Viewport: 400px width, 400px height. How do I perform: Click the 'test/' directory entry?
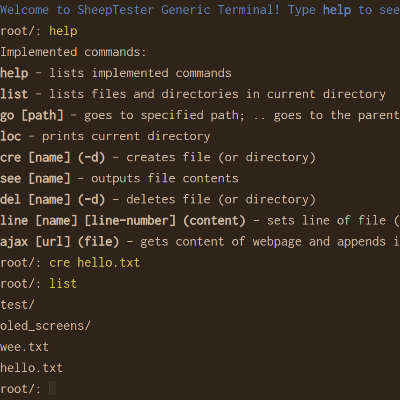click(x=17, y=305)
